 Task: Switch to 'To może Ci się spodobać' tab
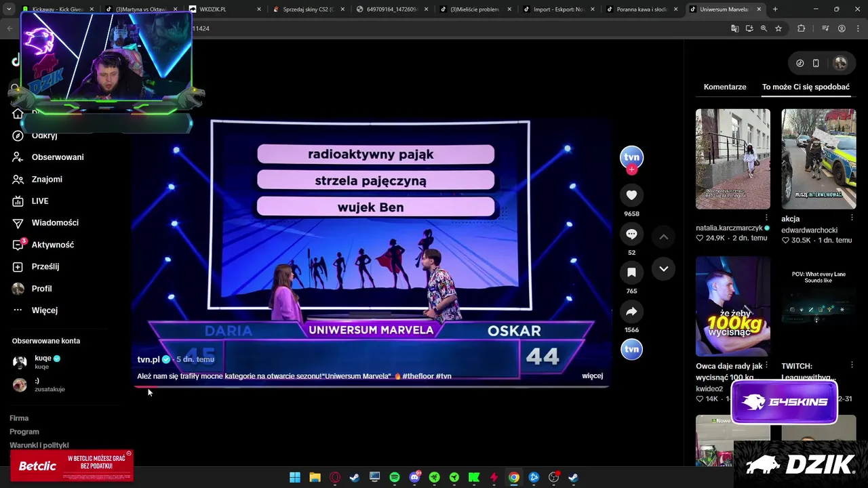(806, 87)
